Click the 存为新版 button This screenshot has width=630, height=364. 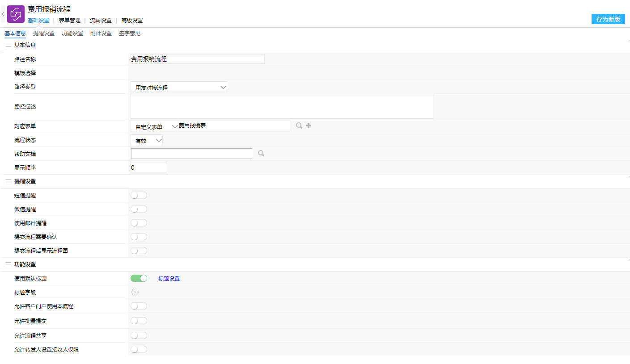click(608, 19)
